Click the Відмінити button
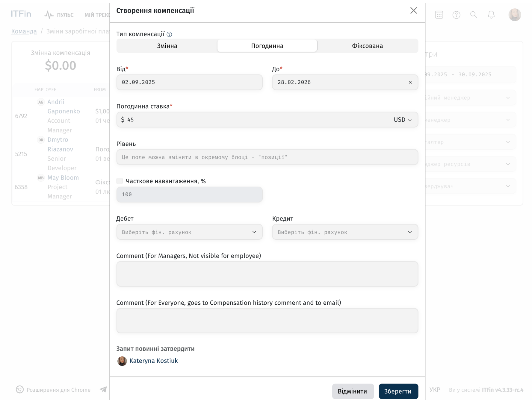Viewport: 532px width, 404px height. 353,391
